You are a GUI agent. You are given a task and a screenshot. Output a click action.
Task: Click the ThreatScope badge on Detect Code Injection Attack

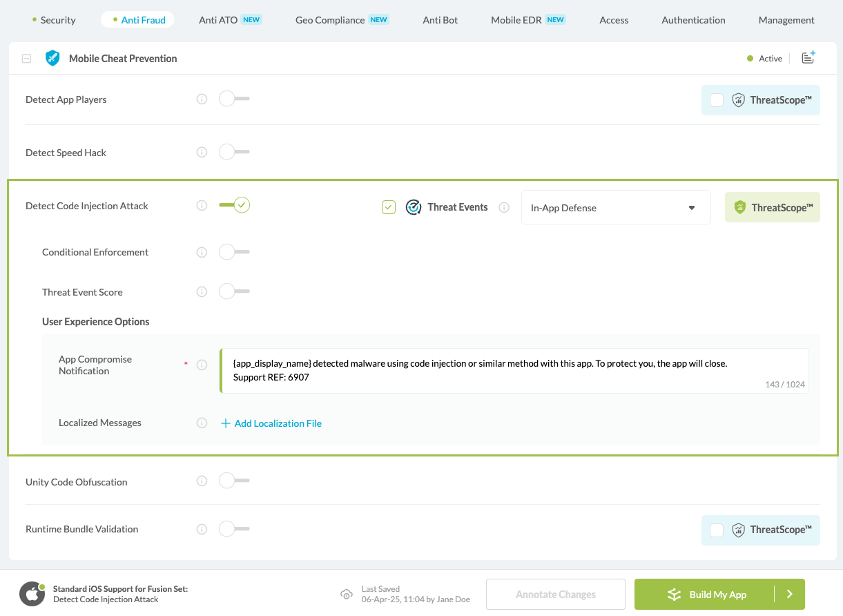(x=772, y=206)
